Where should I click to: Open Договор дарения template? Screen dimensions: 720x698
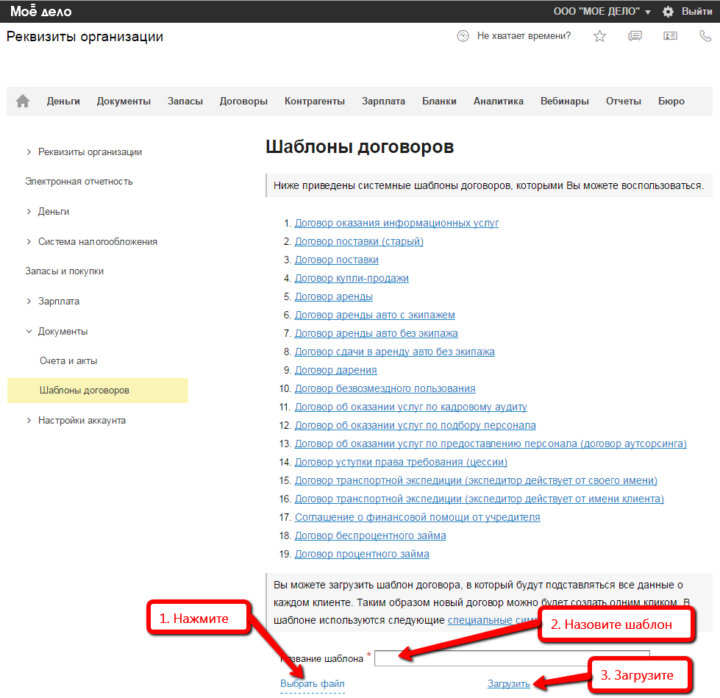(336, 370)
